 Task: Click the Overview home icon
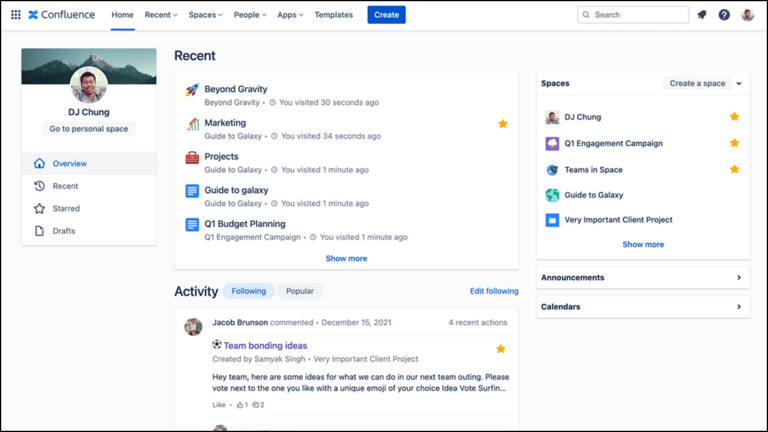point(39,163)
